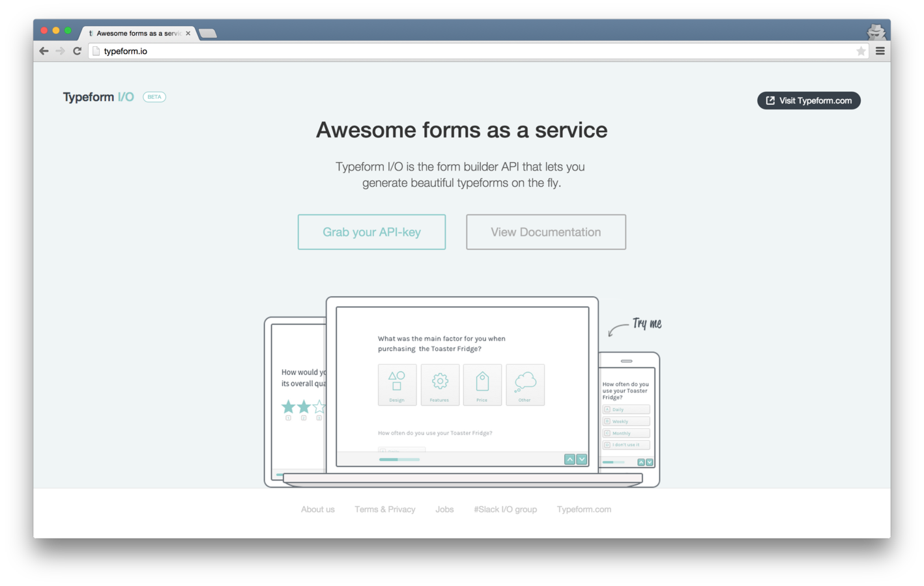Click the 'How often do you use' laptop question
This screenshot has width=924, height=586.
click(x=435, y=433)
